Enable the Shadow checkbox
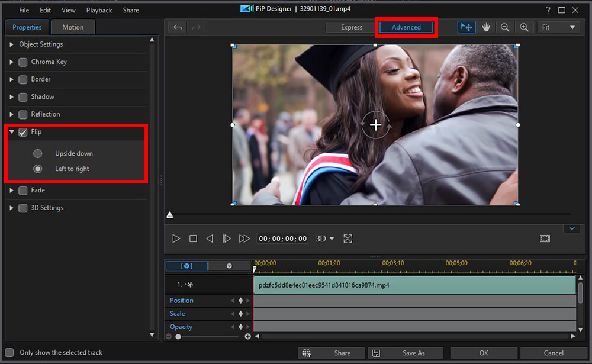 tap(23, 97)
